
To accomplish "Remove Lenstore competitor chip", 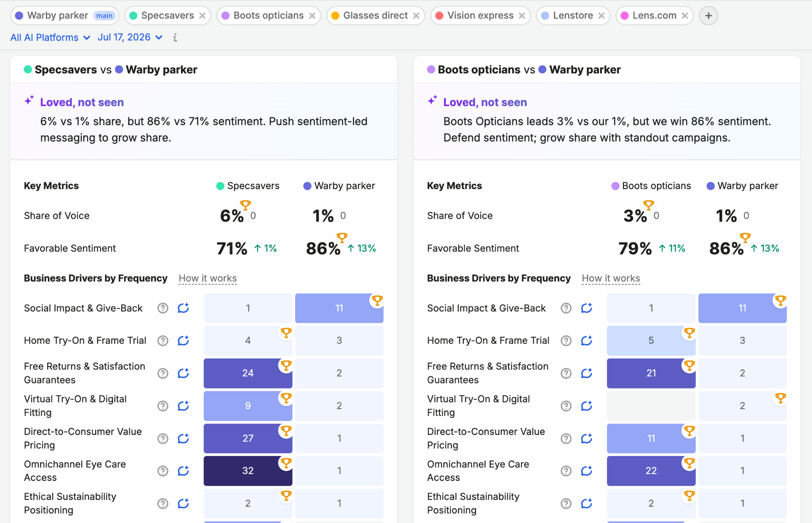I will click(x=601, y=15).
